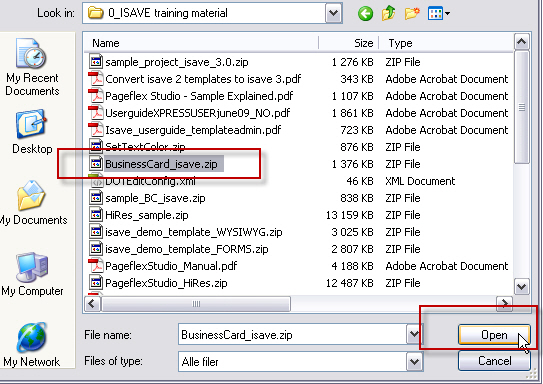Select PageflexStudio_HiRes.zip icon
The image size is (543, 384).
(96, 283)
